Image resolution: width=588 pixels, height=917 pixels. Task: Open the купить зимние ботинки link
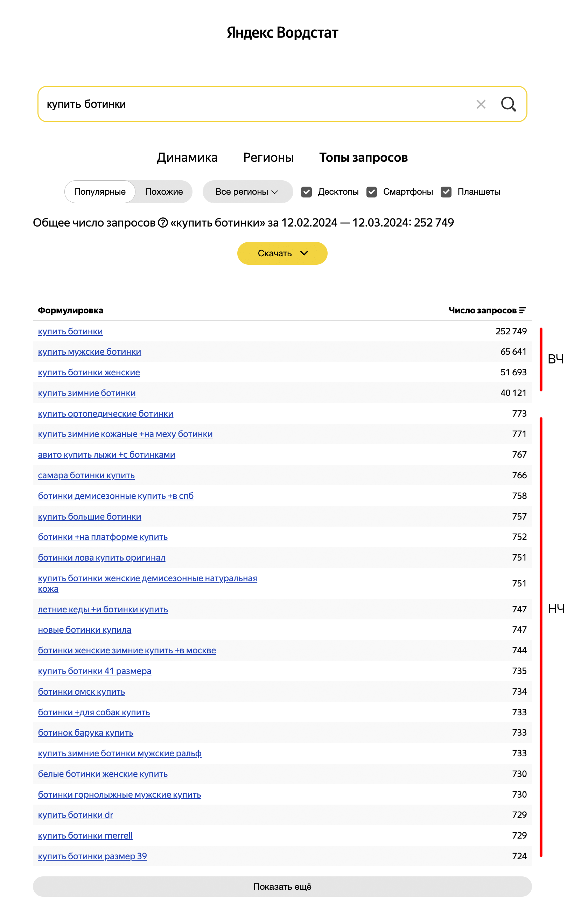pos(87,393)
